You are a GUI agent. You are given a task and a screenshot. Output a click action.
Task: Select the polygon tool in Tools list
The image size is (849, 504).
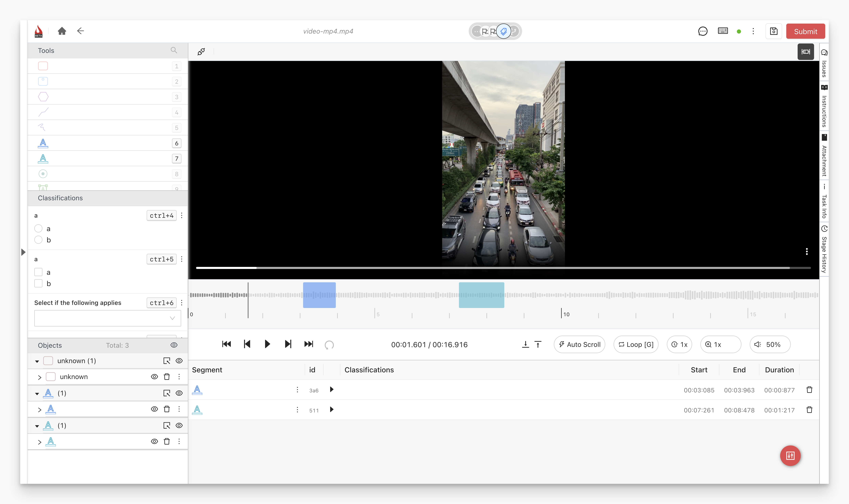coord(43,97)
